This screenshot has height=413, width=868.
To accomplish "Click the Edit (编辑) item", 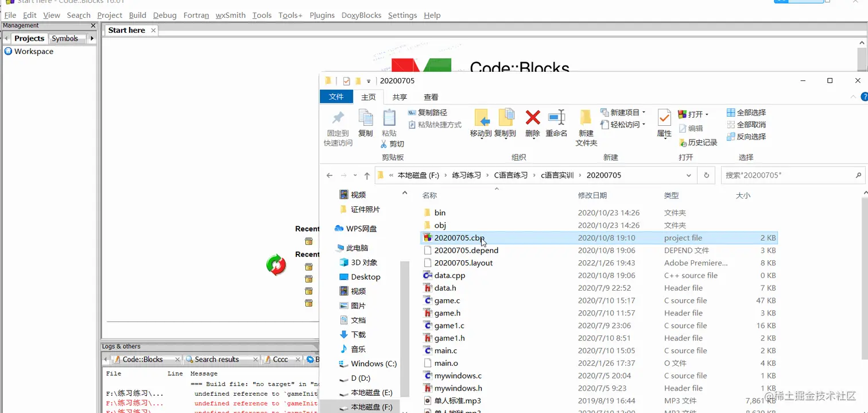I will 691,129.
